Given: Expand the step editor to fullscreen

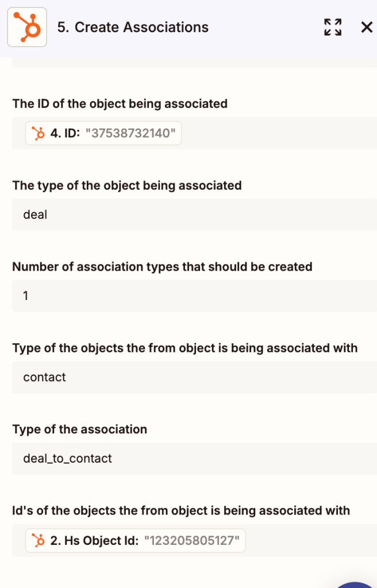Looking at the screenshot, I should tap(333, 27).
